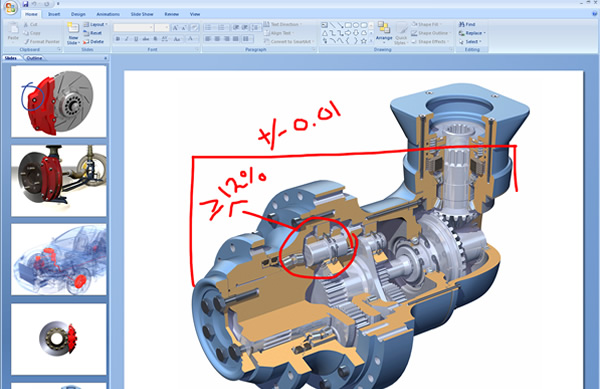
Task: Open PowerPoint Help question mark
Action: pyautogui.click(x=595, y=14)
